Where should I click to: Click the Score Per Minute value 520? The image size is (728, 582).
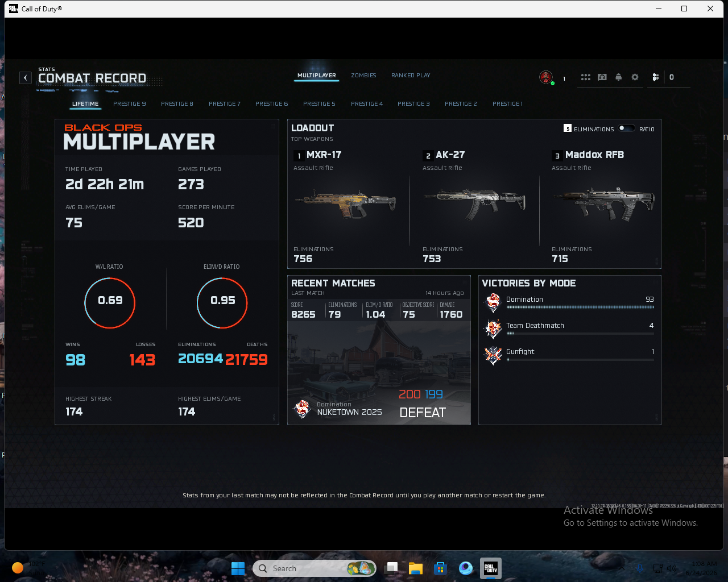pos(191,223)
